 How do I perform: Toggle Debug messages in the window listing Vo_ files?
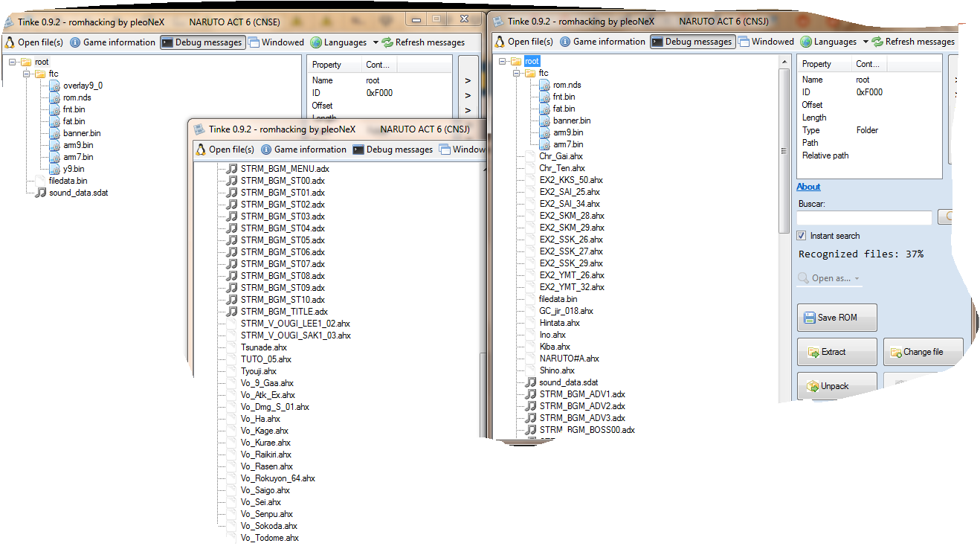point(393,150)
